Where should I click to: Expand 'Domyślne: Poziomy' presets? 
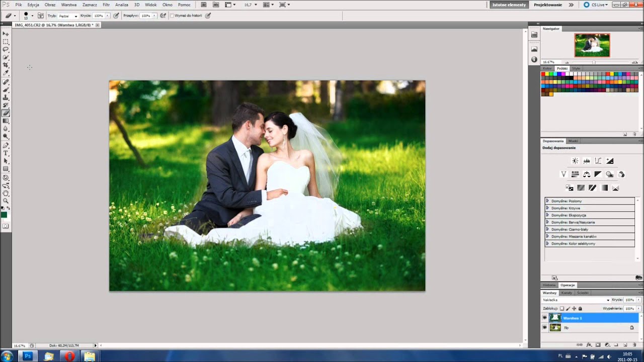click(x=547, y=201)
